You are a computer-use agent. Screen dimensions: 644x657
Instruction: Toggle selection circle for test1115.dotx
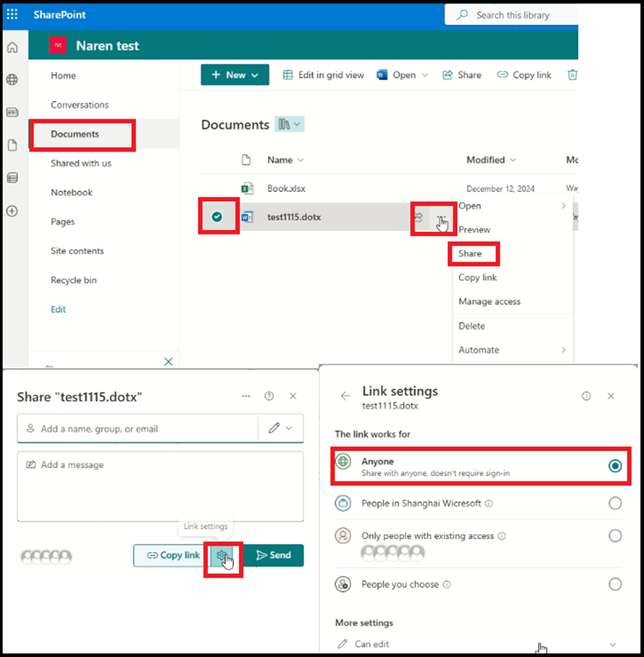217,217
